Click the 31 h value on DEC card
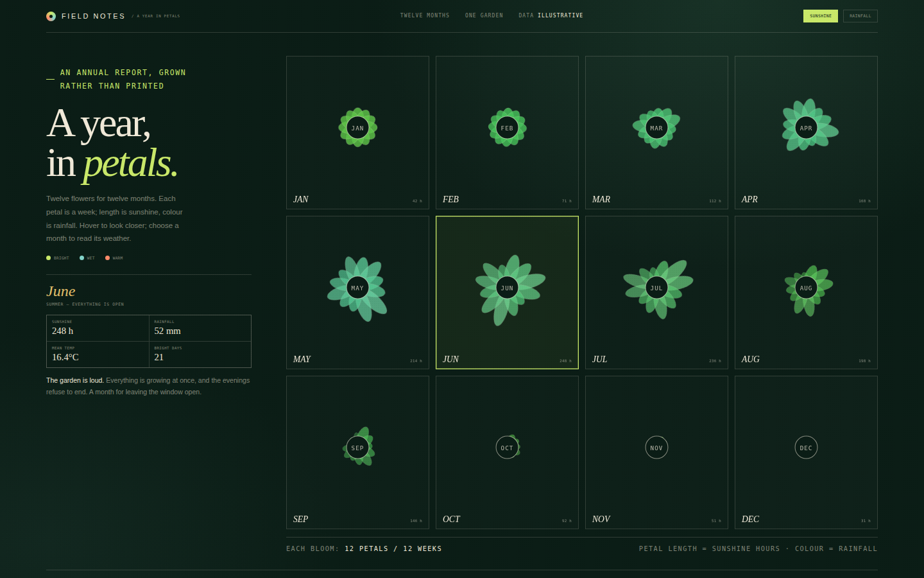The image size is (924, 578). point(866,521)
